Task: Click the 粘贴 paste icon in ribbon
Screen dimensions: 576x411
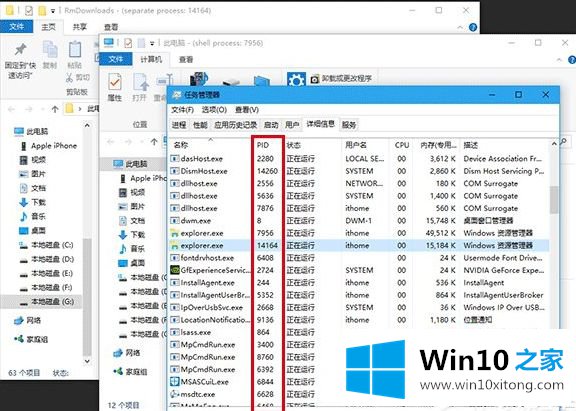Action: 75,50
